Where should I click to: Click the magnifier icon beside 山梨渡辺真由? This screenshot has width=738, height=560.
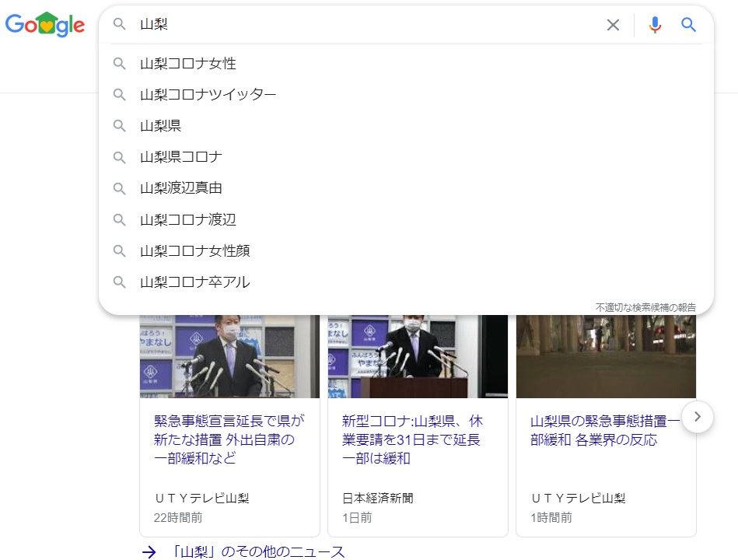(120, 189)
